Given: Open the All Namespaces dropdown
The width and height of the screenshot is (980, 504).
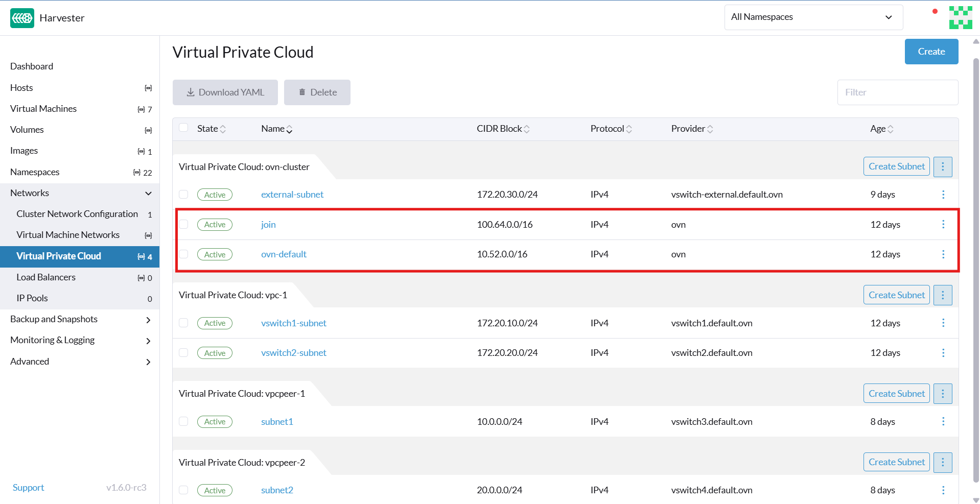Looking at the screenshot, I should click(x=812, y=17).
